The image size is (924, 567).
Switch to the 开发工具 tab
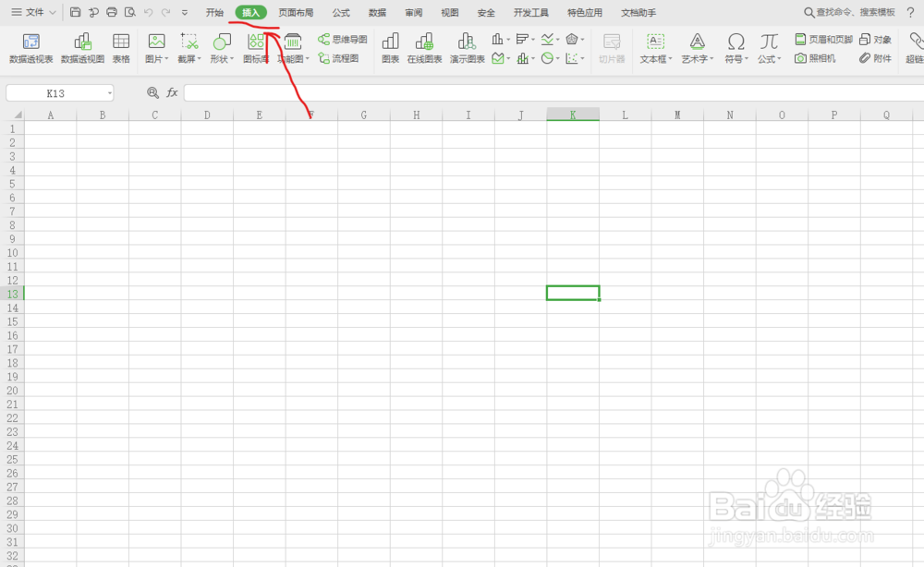(531, 12)
